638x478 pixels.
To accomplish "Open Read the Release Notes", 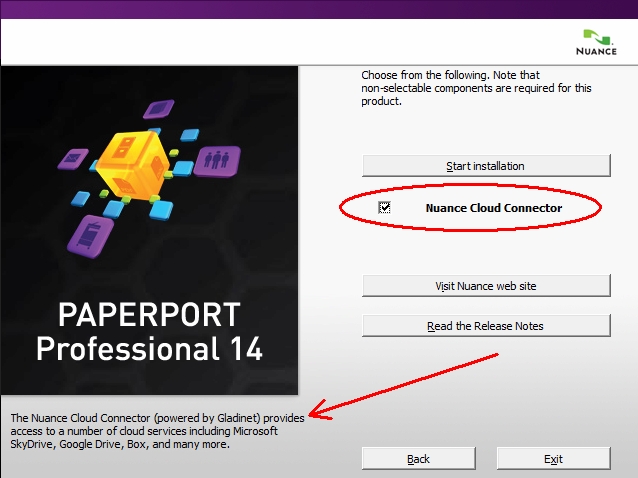I will pos(486,325).
